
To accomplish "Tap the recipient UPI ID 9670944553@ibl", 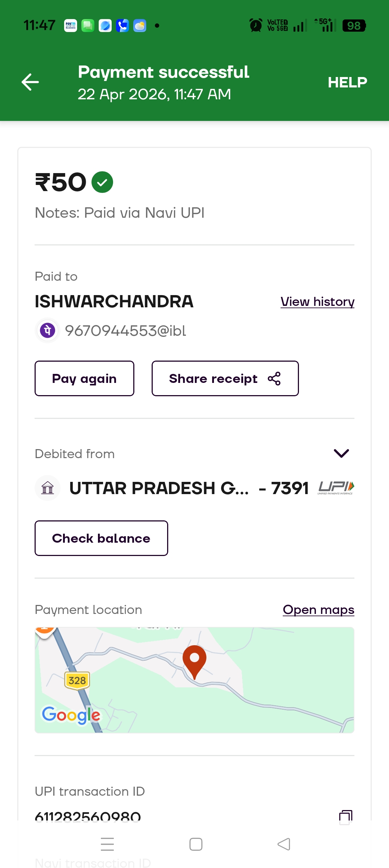I will pos(125,331).
